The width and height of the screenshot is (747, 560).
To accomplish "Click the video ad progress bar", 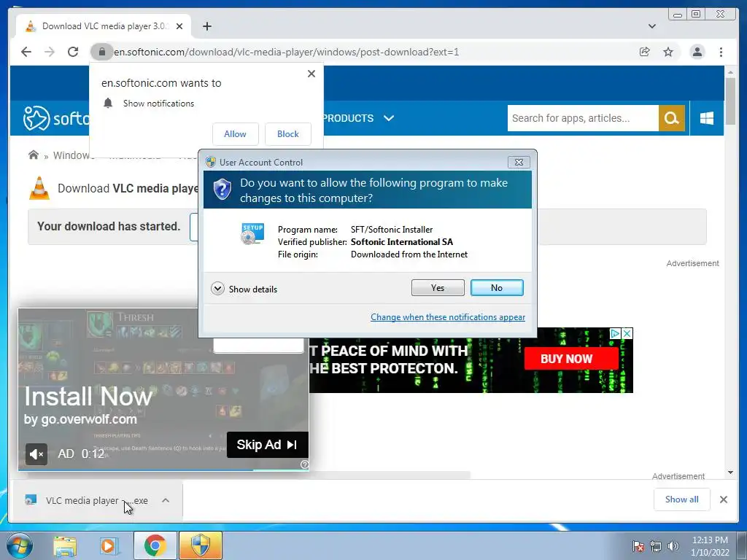I will click(x=163, y=470).
